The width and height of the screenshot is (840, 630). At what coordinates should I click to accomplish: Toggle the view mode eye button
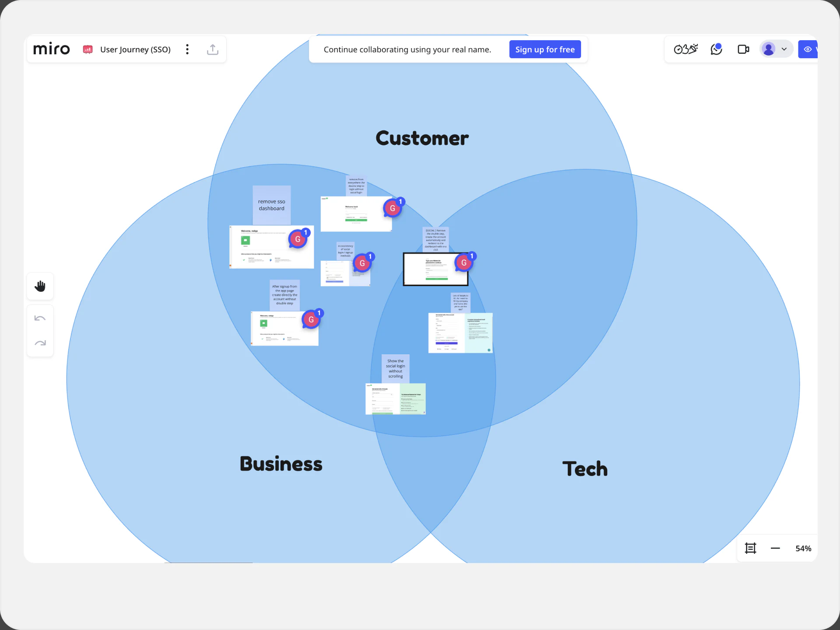coord(808,49)
